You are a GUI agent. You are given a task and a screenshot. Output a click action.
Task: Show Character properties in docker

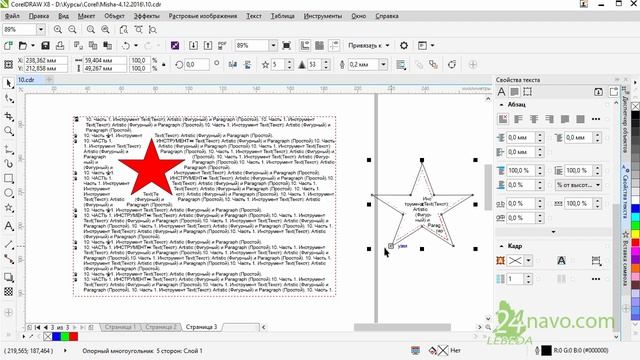[501, 92]
